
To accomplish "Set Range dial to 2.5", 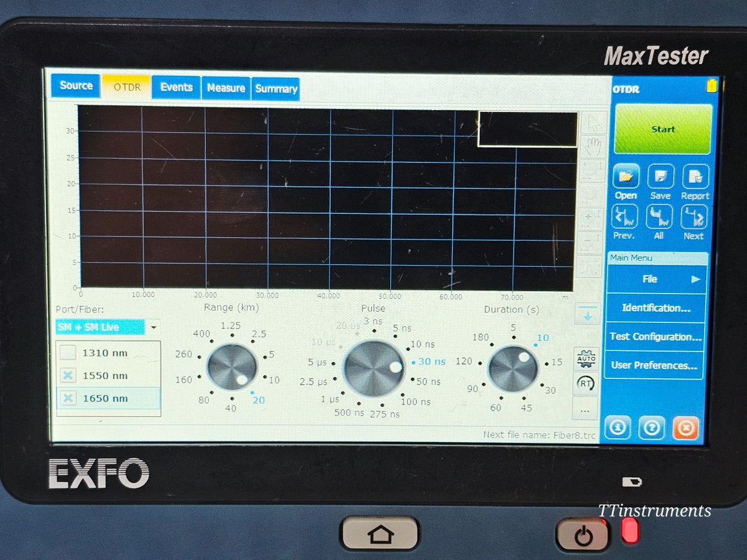I will coord(259,334).
